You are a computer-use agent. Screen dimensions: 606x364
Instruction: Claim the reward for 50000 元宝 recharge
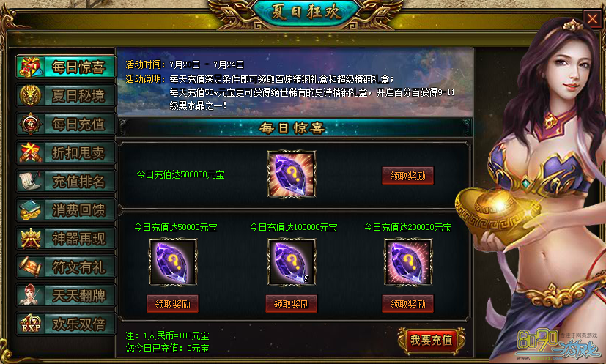173,304
